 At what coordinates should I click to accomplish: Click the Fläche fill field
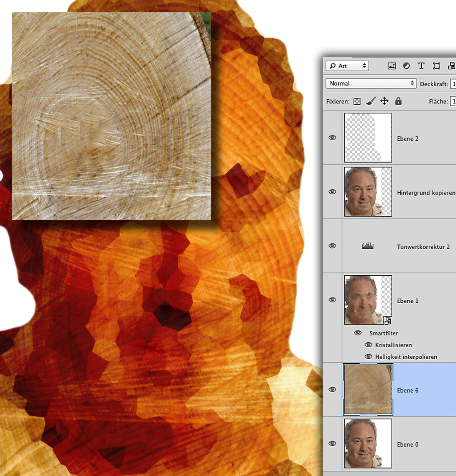pyautogui.click(x=453, y=101)
